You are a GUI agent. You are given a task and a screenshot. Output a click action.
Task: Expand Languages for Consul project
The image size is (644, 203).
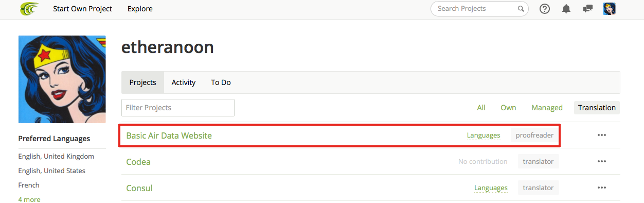491,188
